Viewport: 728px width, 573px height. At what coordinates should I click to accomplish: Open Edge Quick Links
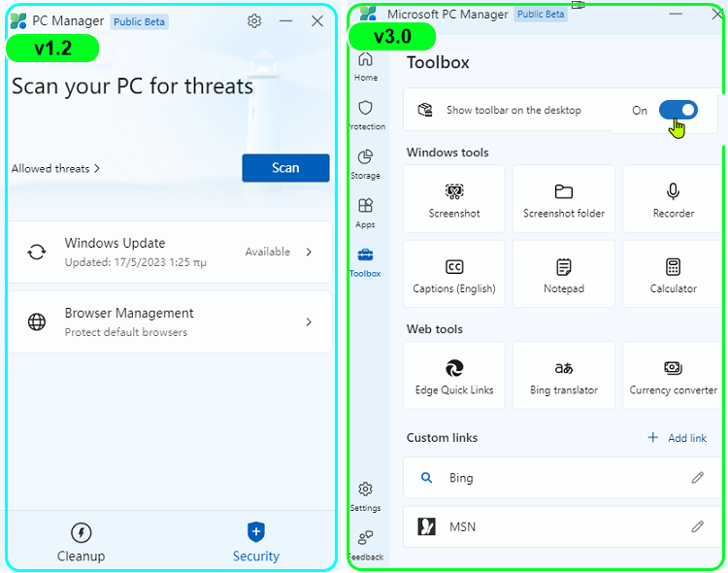(x=454, y=376)
